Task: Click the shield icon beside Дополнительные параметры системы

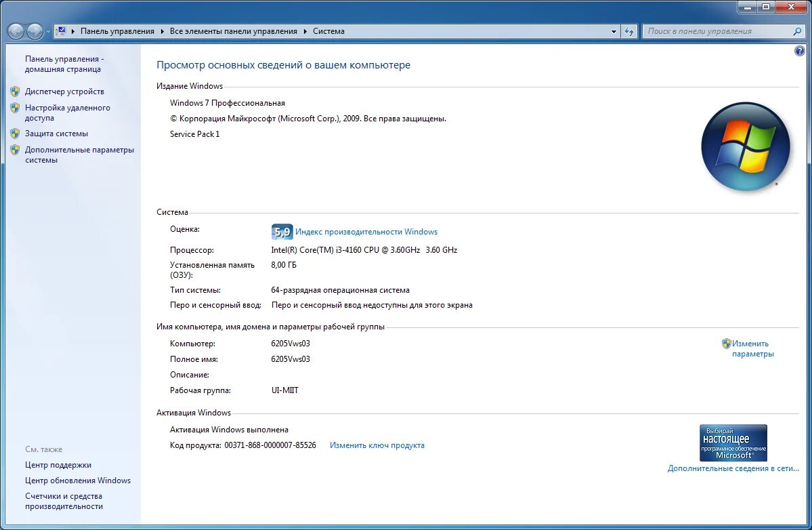Action: pyautogui.click(x=15, y=150)
